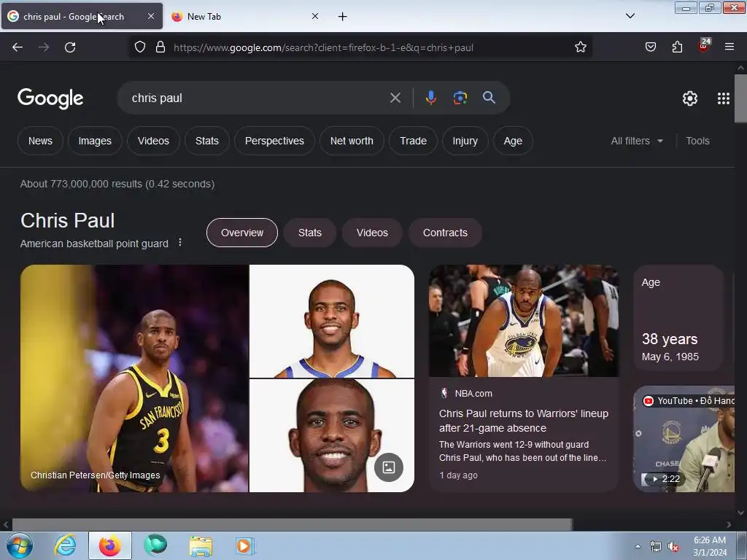This screenshot has height=560, width=747.
Task: Open the more images icon on the photo collage
Action: (389, 467)
